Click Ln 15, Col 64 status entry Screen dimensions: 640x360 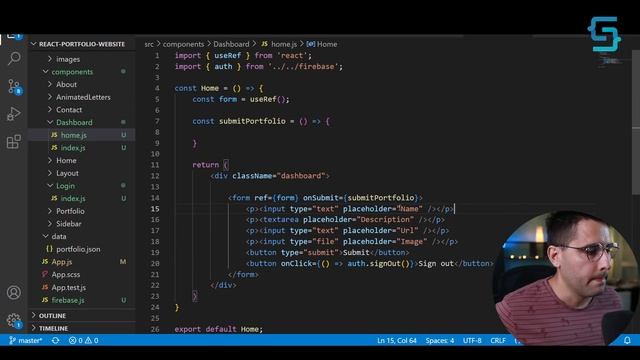(x=397, y=340)
